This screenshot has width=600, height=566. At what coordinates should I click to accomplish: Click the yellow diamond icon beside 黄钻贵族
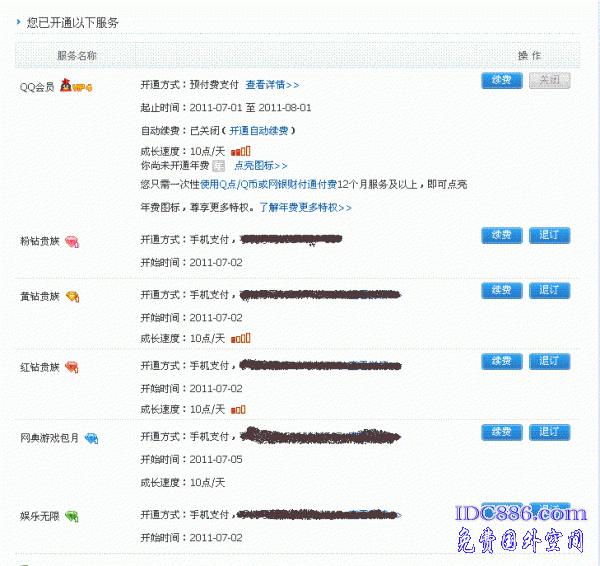click(72, 297)
